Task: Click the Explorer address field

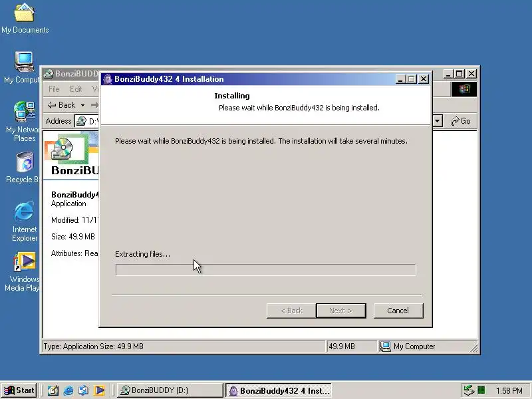Action: coord(87,121)
